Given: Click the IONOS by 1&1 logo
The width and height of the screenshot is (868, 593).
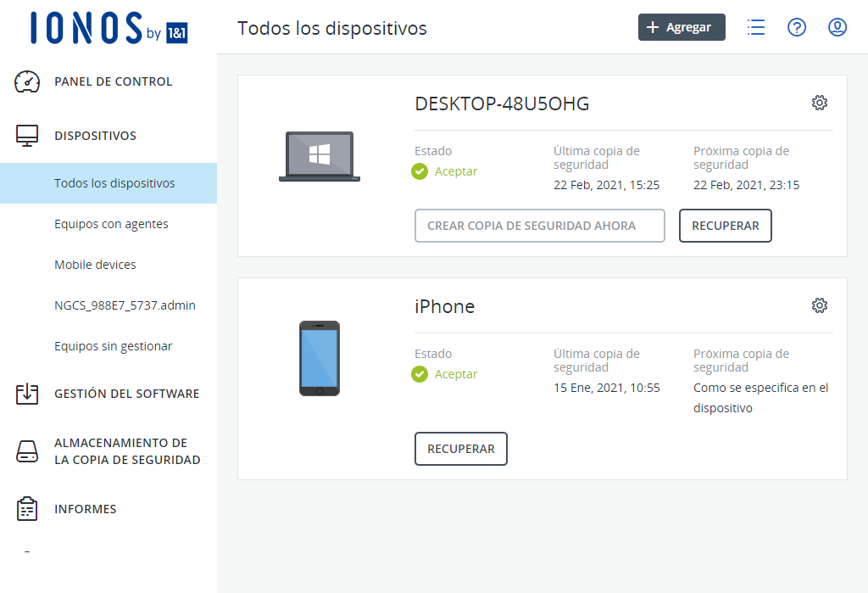Looking at the screenshot, I should tap(109, 28).
